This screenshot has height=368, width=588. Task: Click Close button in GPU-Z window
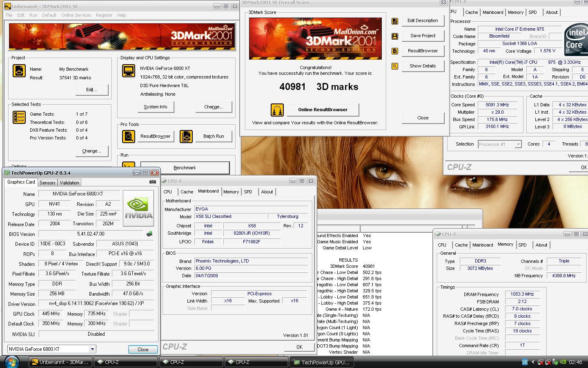pos(143,350)
